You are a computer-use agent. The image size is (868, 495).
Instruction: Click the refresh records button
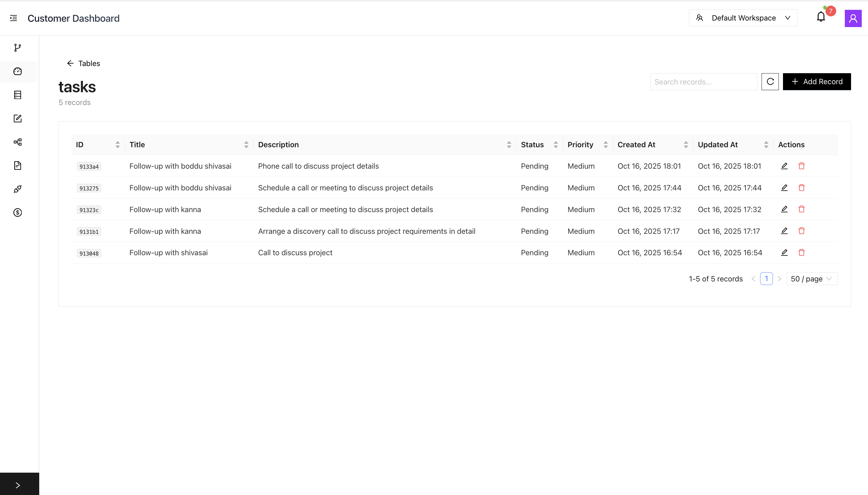click(x=770, y=82)
